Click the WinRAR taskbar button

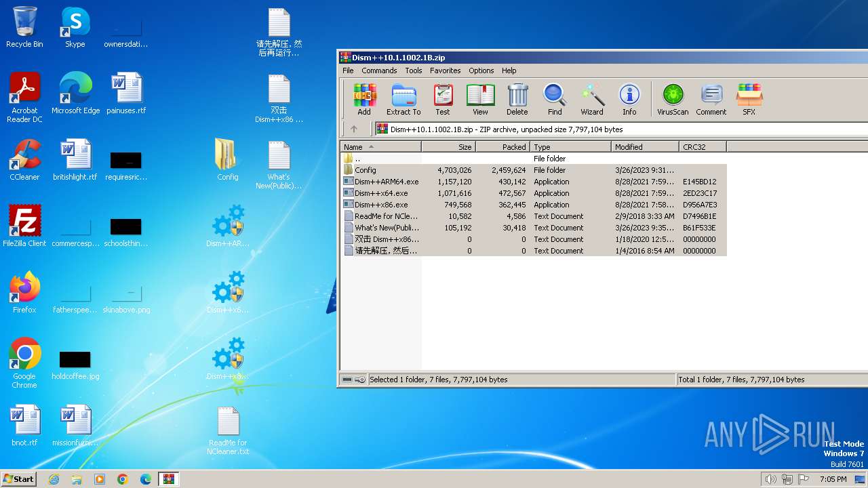click(169, 479)
